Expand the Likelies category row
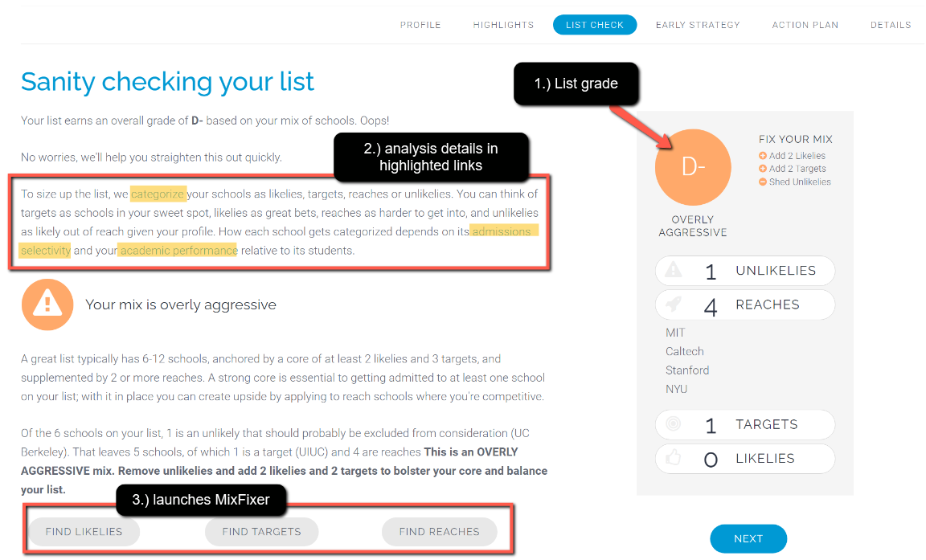 pyautogui.click(x=745, y=459)
